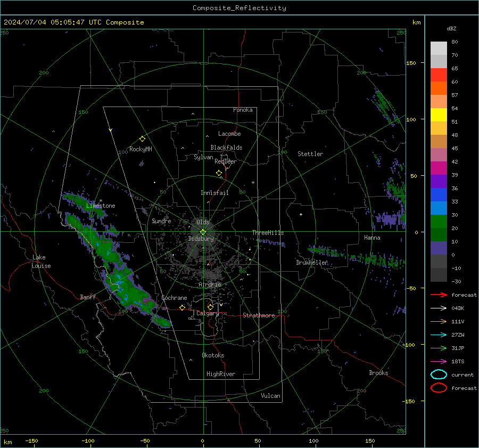The image size is (479, 448).
Task: Click the Airdrie label
Action: coord(210,284)
